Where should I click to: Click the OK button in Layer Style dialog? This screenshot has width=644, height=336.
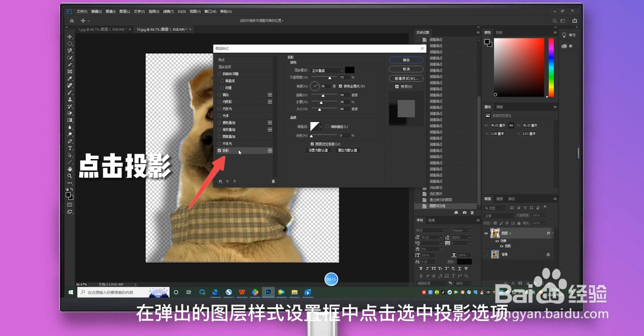406,60
